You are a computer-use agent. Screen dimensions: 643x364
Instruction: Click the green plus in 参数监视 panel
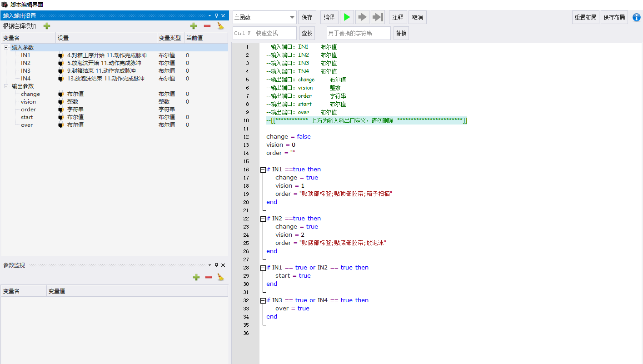click(196, 277)
